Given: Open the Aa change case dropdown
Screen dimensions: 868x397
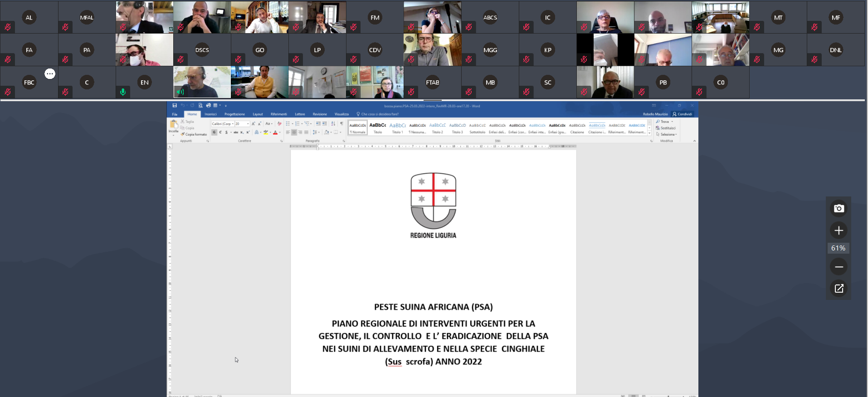Looking at the screenshot, I should pyautogui.click(x=269, y=123).
